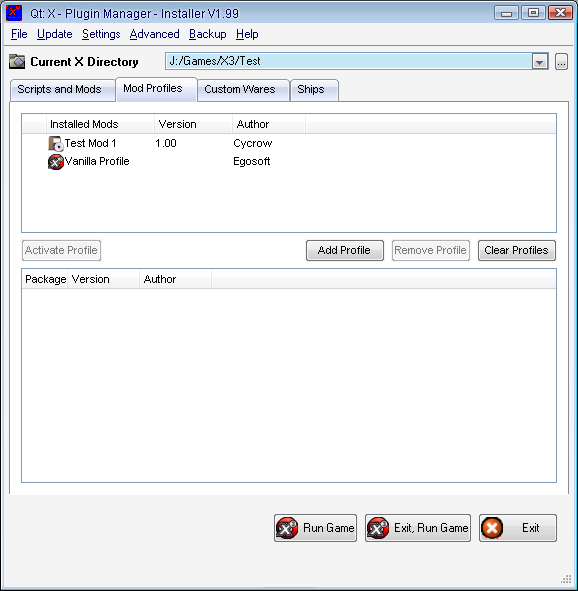Open the X directory dropdown arrow
Viewport: 578px width, 591px height.
[x=540, y=61]
